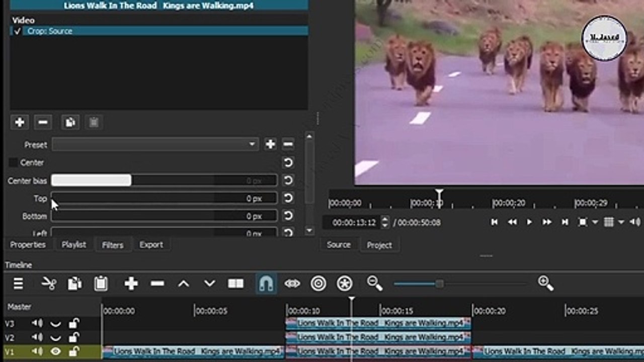Switch to the Filters tab
The height and width of the screenshot is (362, 644).
(x=113, y=245)
